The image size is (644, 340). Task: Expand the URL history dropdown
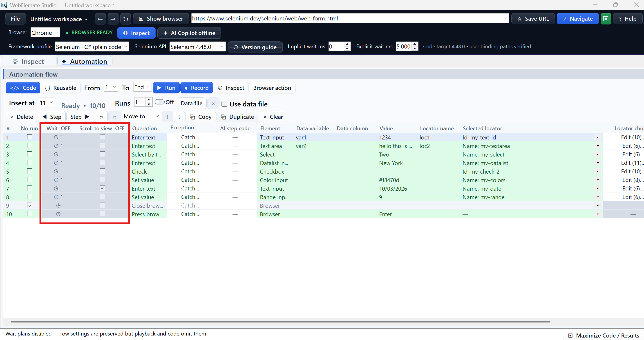505,18
